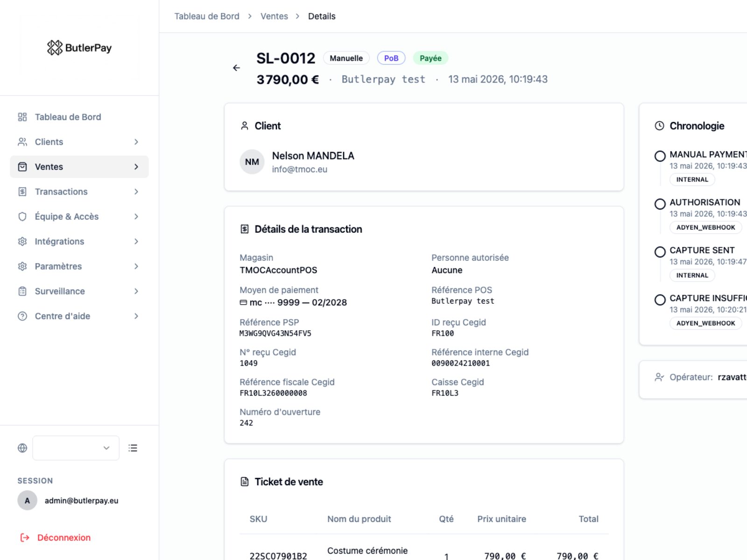Click the PSP reference M3WG9QVG43N54FV5
Screen dimensions: 747x560
point(275,334)
